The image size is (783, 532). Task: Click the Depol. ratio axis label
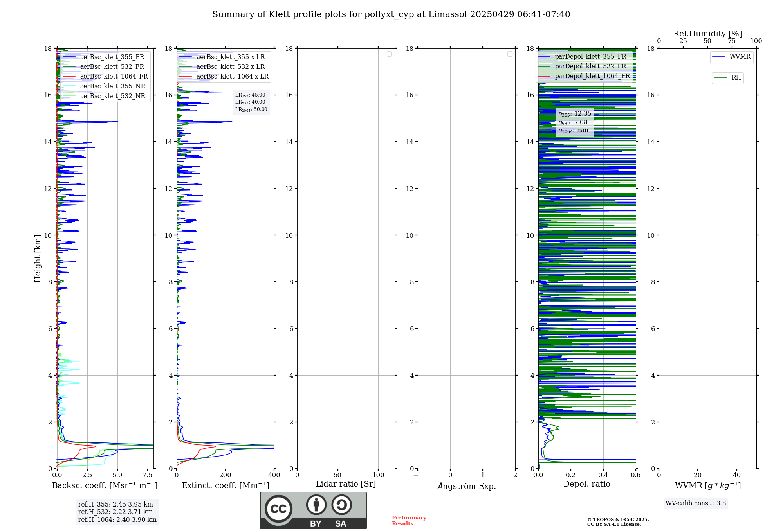pos(587,484)
